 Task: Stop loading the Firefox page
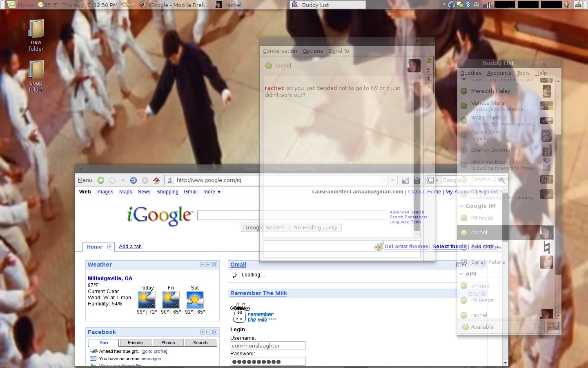click(145, 180)
